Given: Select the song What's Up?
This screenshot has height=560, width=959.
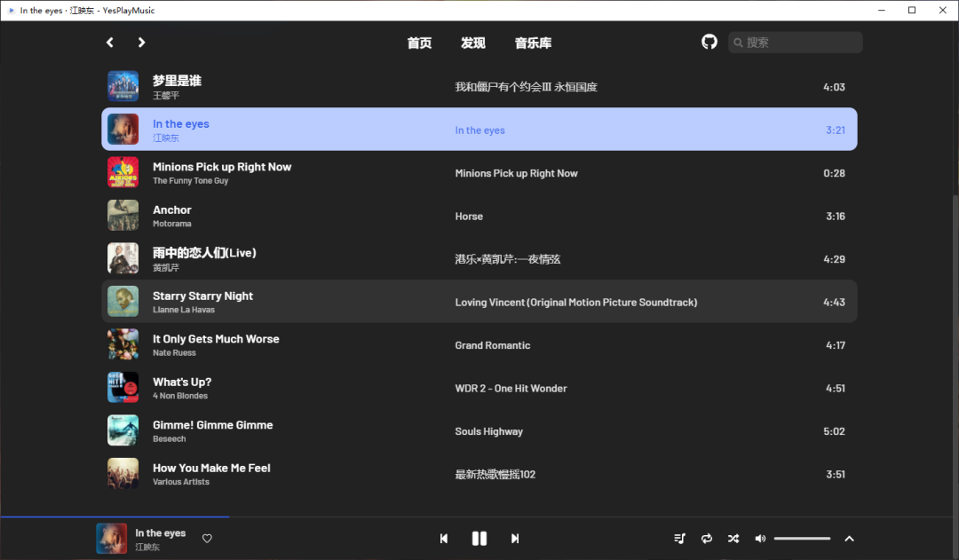Looking at the screenshot, I should [182, 383].
